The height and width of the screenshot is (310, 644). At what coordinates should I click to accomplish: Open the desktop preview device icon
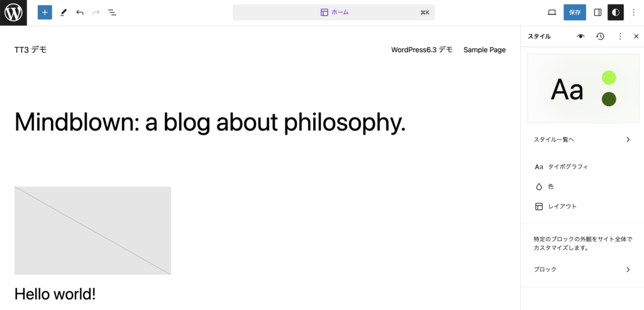(552, 13)
